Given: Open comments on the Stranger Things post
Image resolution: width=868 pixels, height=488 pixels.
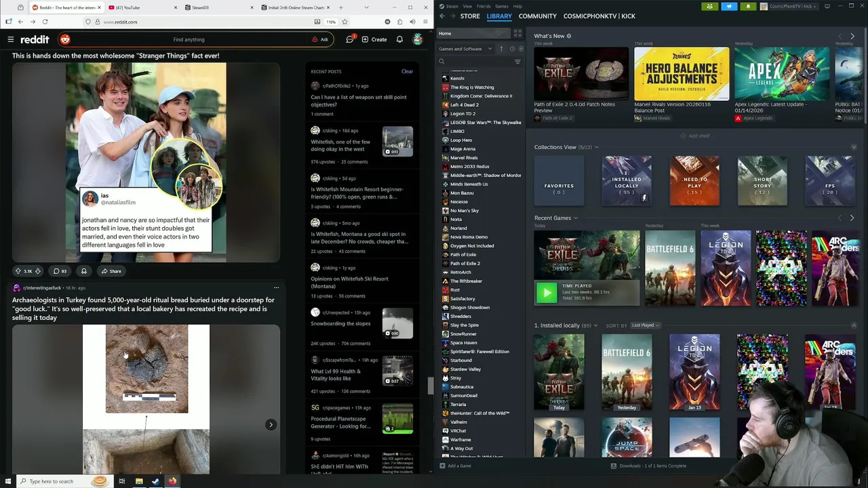Looking at the screenshot, I should 60,271.
